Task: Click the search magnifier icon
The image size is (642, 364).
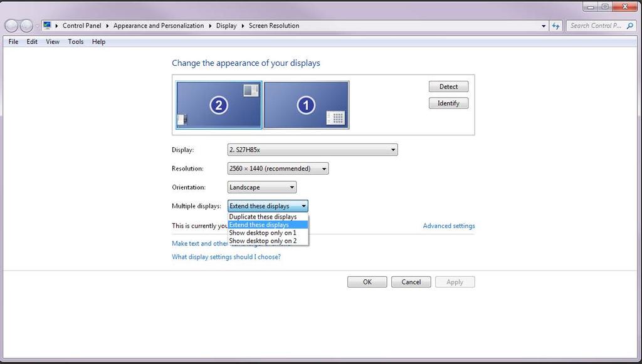Action: [x=629, y=26]
